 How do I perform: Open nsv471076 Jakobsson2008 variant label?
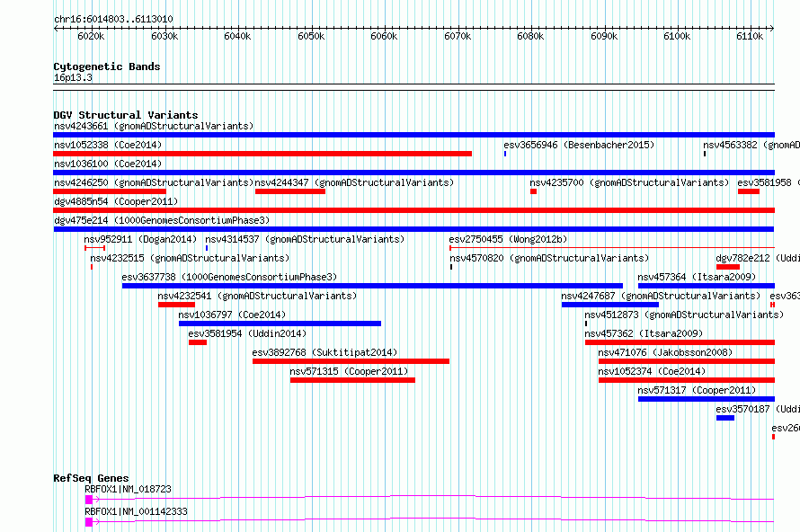[665, 352]
